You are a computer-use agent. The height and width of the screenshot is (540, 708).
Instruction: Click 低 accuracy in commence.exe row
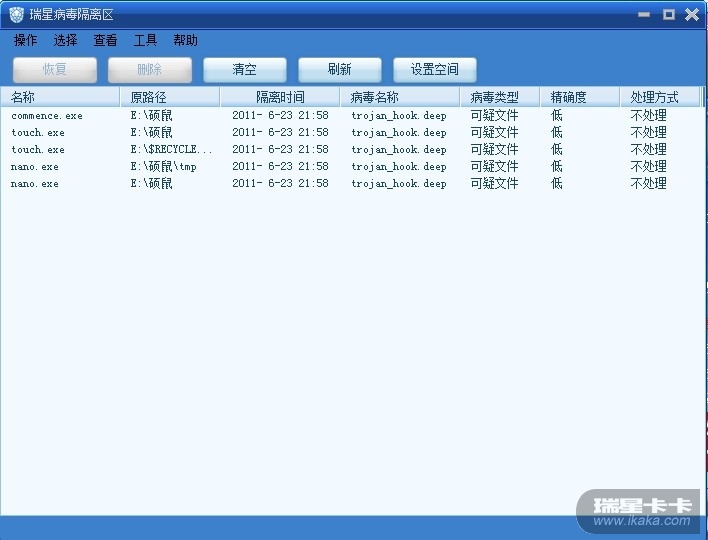pos(557,116)
